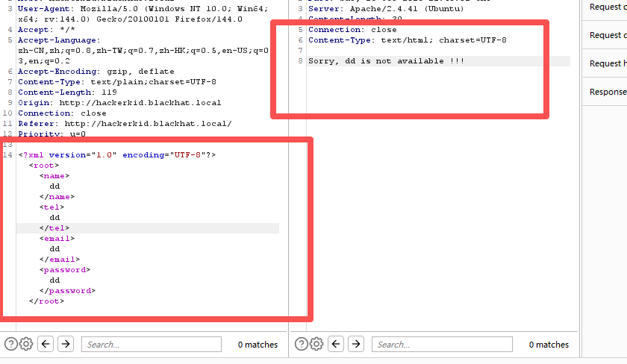Expand the Request headers inspector section
Screen dimensions: 627x364
tap(606, 63)
